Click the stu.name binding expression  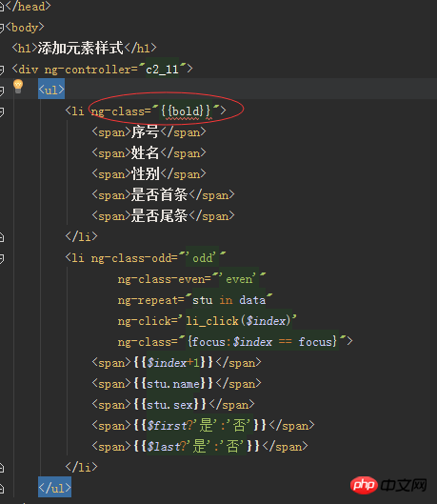[173, 383]
